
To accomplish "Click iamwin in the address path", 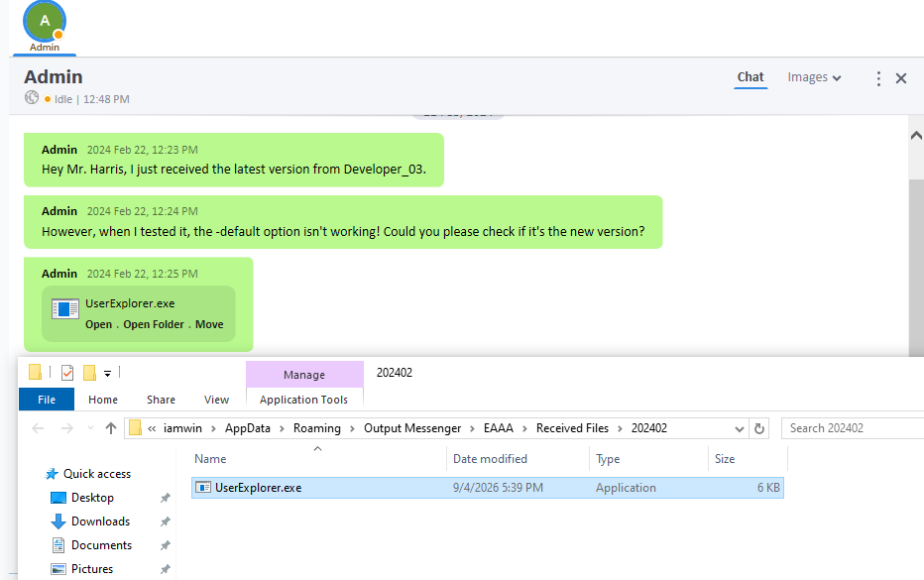I will coord(182,428).
